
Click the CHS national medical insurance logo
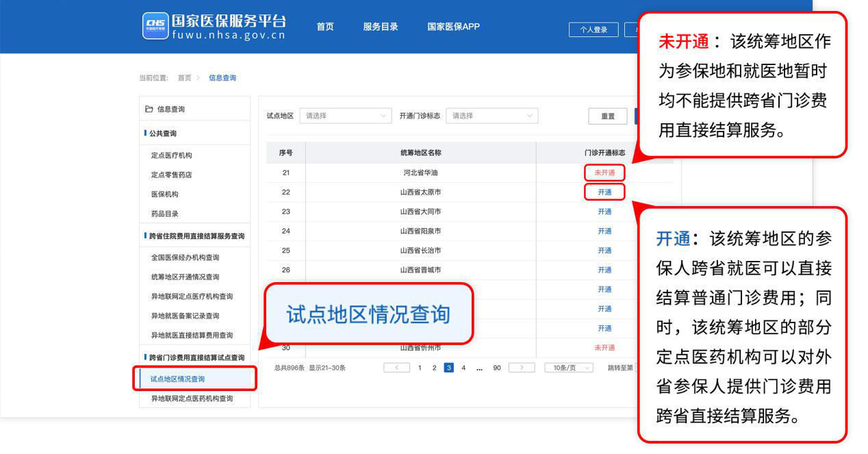(x=155, y=26)
